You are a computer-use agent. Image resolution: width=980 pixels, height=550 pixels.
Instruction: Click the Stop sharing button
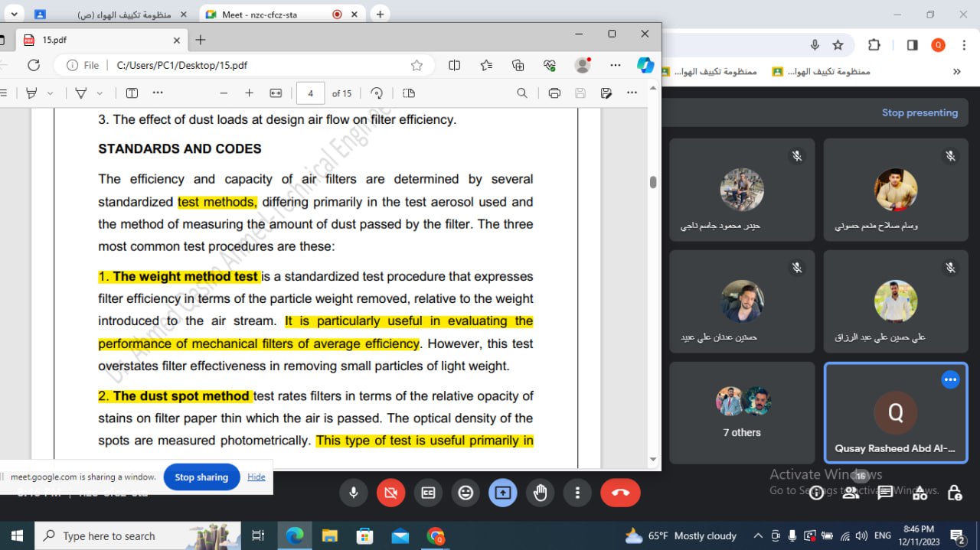201,477
